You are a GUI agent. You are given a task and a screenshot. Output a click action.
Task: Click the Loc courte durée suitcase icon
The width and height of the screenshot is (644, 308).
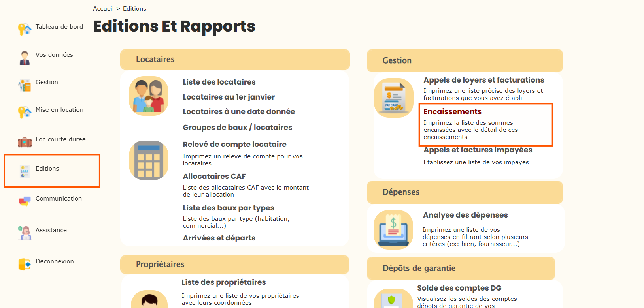pos(25,142)
